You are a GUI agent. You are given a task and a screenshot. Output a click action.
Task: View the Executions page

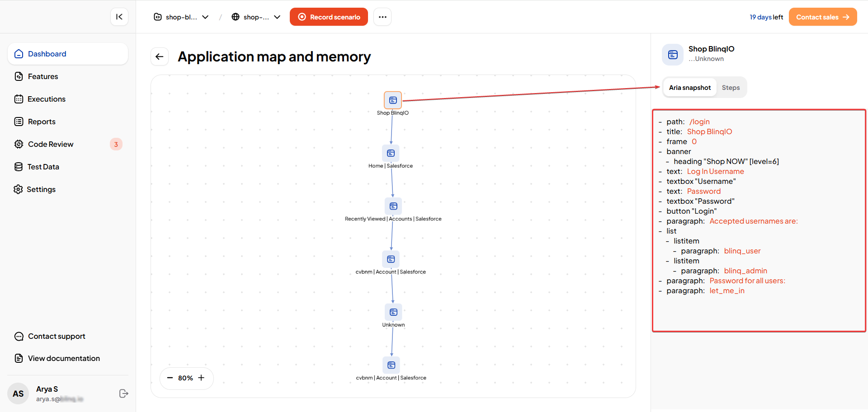pos(46,99)
